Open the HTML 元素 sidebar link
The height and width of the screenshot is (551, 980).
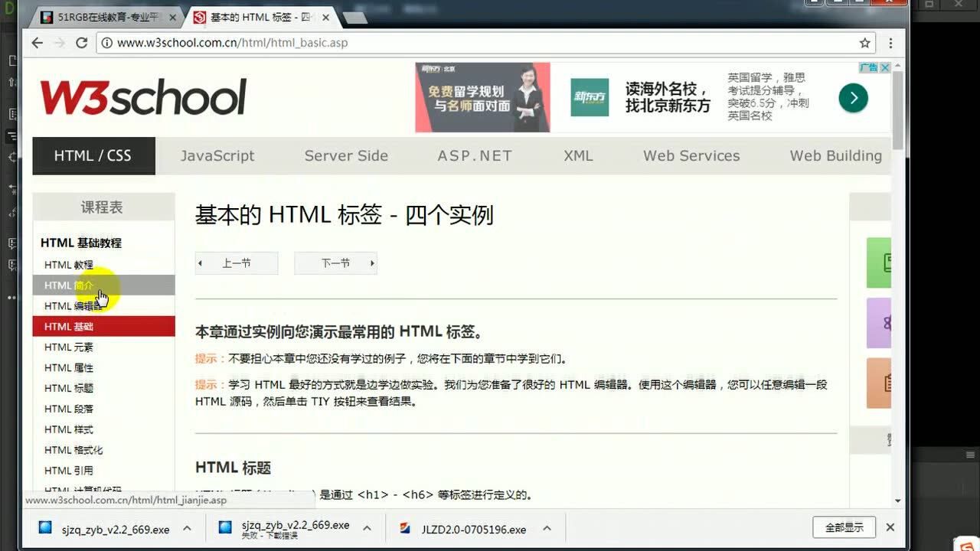(x=67, y=347)
